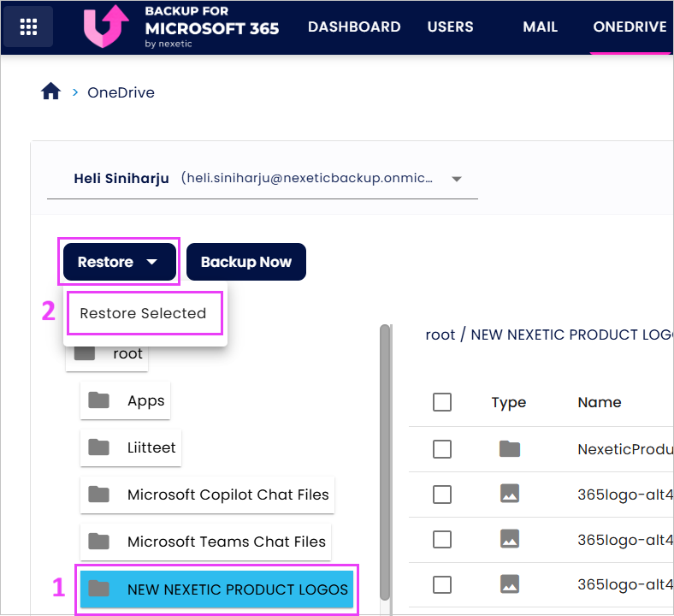The image size is (674, 616).
Task: Click the Microsoft Teams Chat Files folder icon
Action: (x=98, y=542)
